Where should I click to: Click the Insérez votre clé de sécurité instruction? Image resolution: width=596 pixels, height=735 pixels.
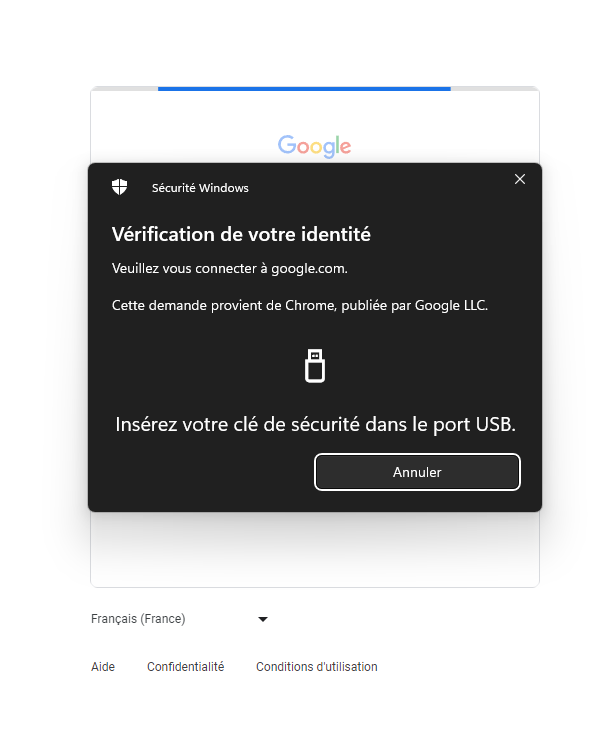316,425
